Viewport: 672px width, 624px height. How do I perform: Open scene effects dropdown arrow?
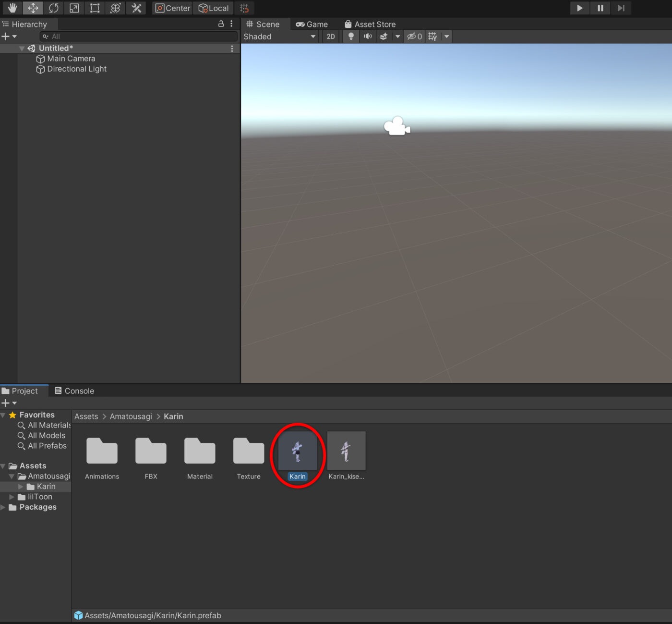click(397, 37)
